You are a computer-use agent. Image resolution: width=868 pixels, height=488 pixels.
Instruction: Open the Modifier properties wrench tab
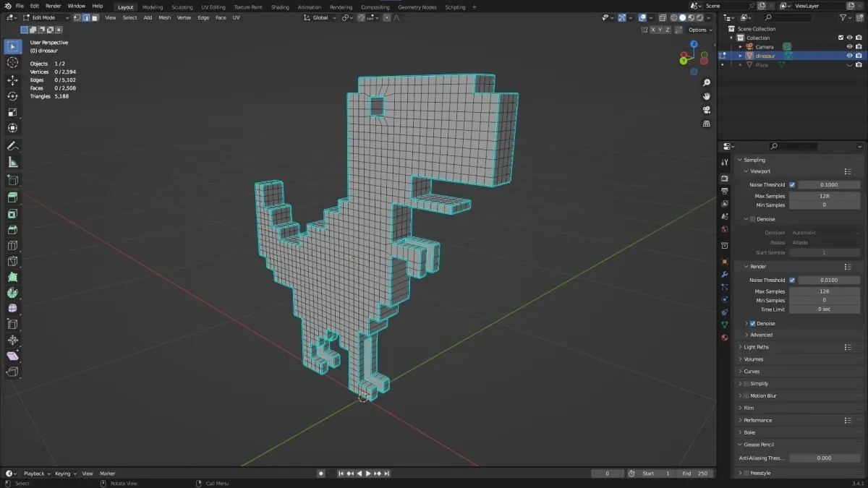tap(724, 274)
